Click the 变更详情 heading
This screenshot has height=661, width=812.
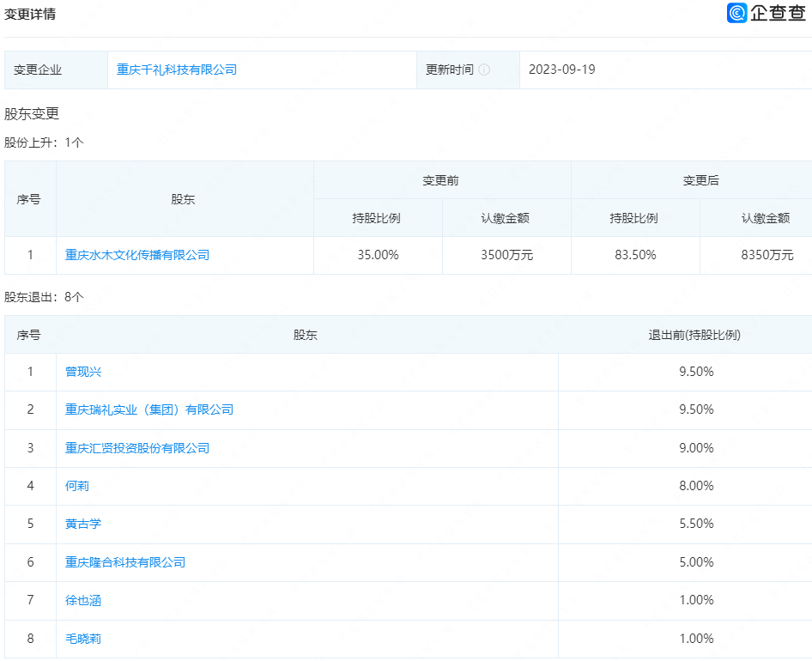(x=30, y=14)
